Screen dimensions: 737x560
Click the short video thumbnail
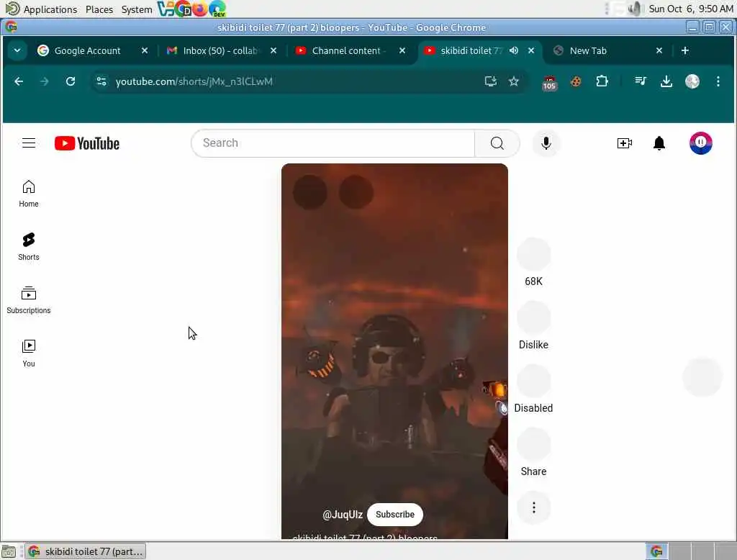coord(394,351)
